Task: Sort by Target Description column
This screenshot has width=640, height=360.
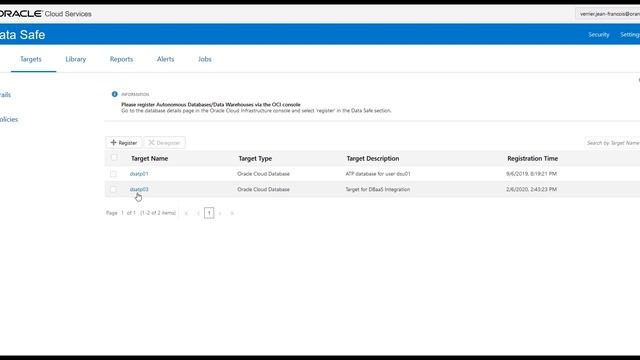Action: click(x=373, y=158)
